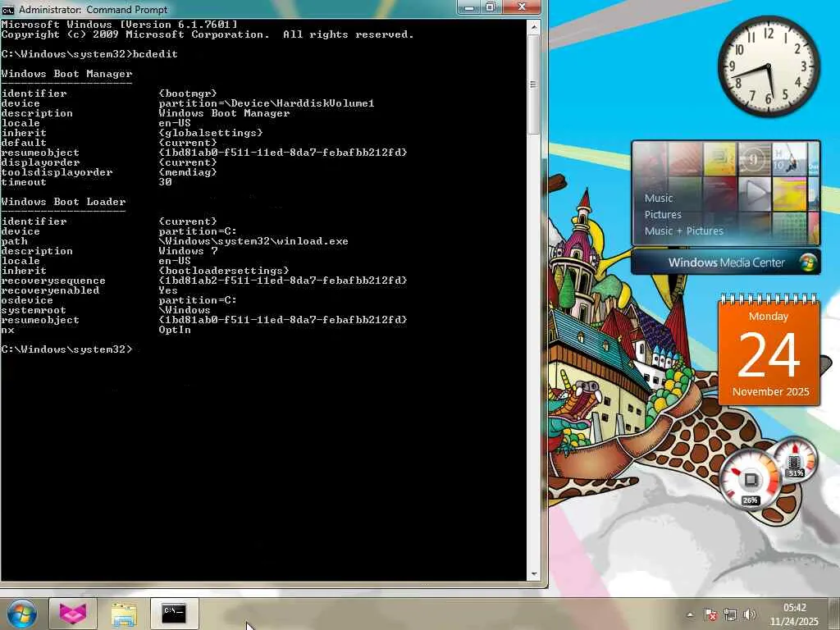
Task: Open the Windows Start menu orb
Action: click(21, 614)
